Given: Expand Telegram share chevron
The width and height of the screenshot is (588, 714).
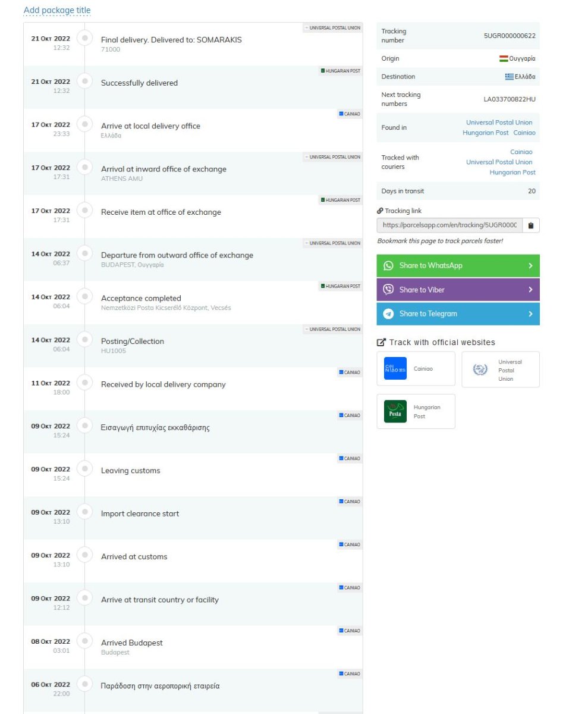Looking at the screenshot, I should [x=530, y=314].
